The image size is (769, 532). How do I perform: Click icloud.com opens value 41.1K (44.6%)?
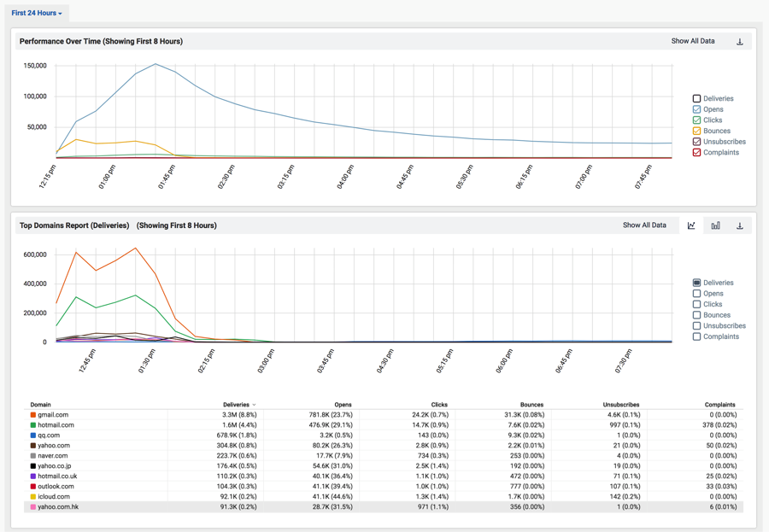pyautogui.click(x=332, y=497)
